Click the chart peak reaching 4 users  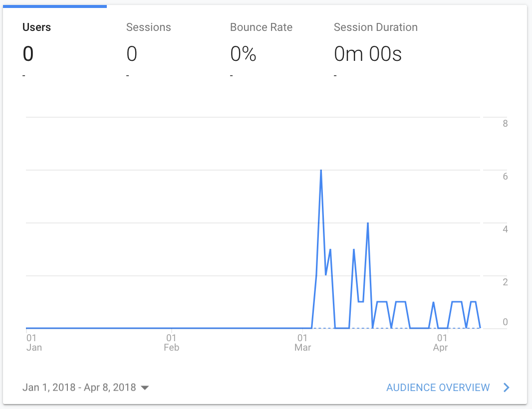pos(368,223)
